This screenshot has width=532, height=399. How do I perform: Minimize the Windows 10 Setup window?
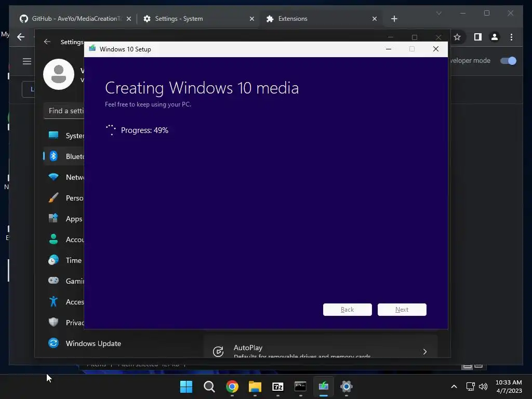389,49
